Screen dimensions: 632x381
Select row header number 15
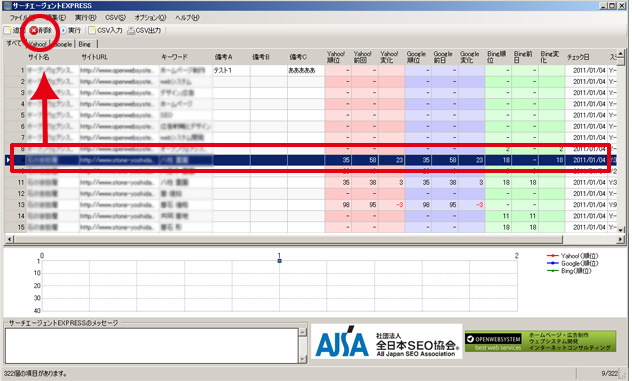point(15,227)
